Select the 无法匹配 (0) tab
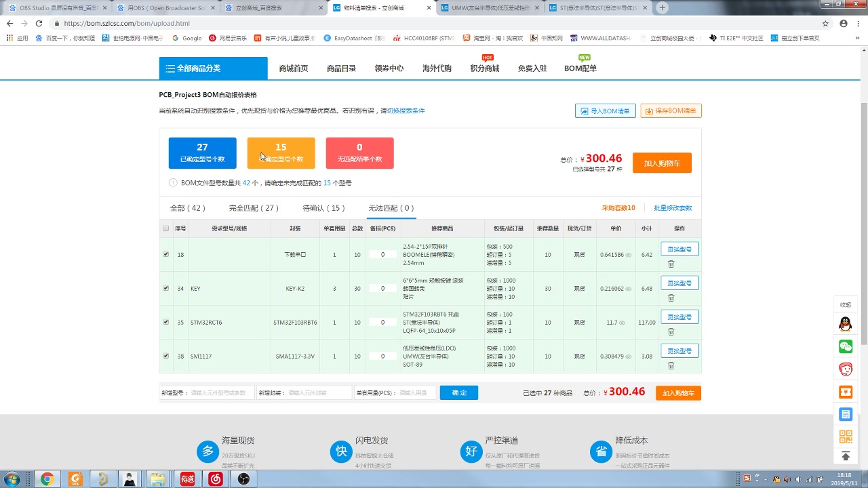The image size is (868, 488). (x=391, y=208)
